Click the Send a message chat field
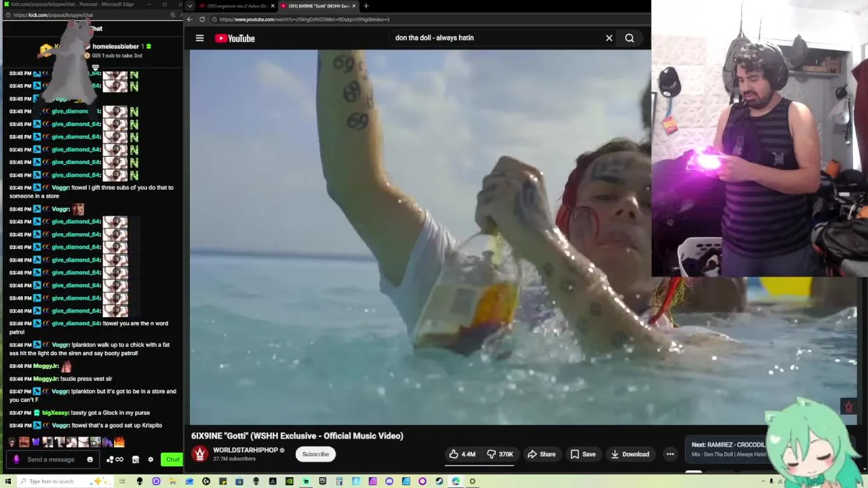Screen dimensions: 868x488 [x=51, y=460]
